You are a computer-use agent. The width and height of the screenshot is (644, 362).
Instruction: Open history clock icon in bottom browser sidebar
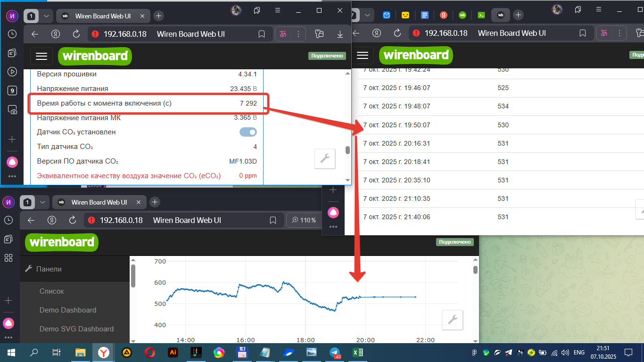(x=8, y=220)
